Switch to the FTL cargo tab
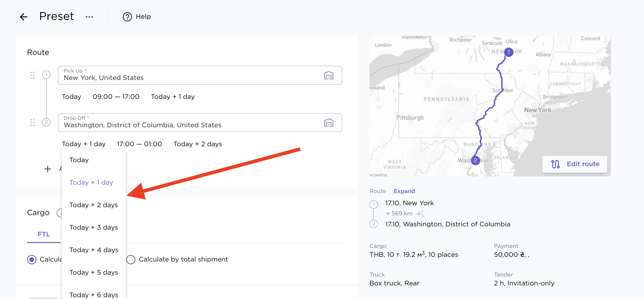Viewport: 644px width, 299px height. click(x=44, y=234)
